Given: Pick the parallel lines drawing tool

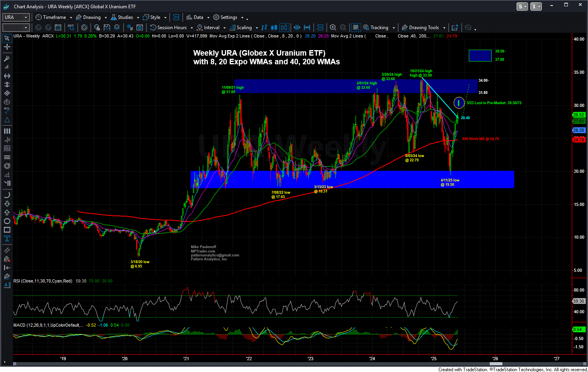Looking at the screenshot, I should click(7, 93).
